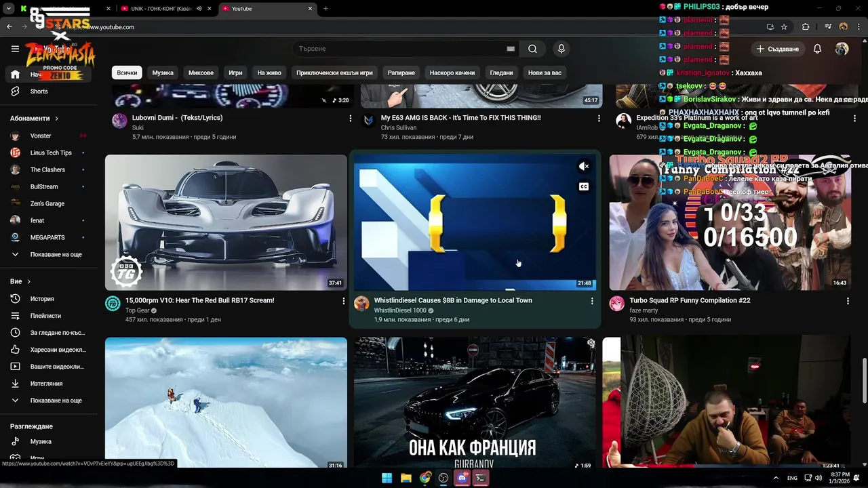This screenshot has height=488, width=868.
Task: Open the notifications bell
Action: click(817, 49)
